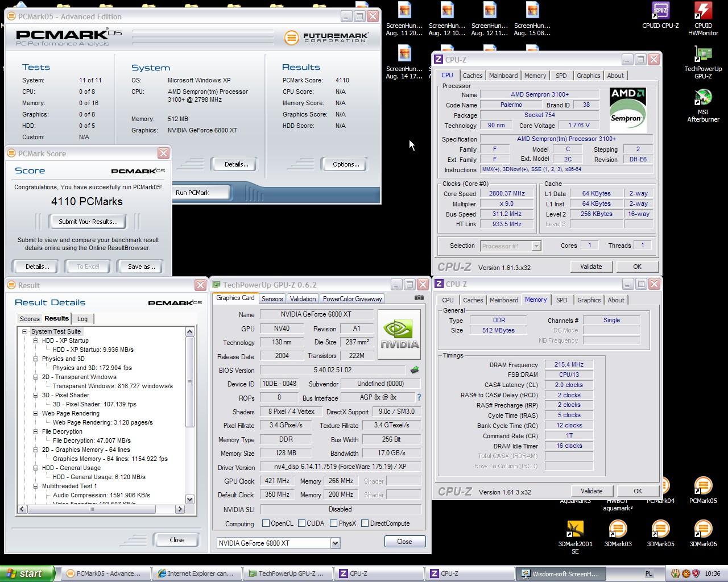Open the ScreenHunter file Aug. 14 17...

[404, 63]
